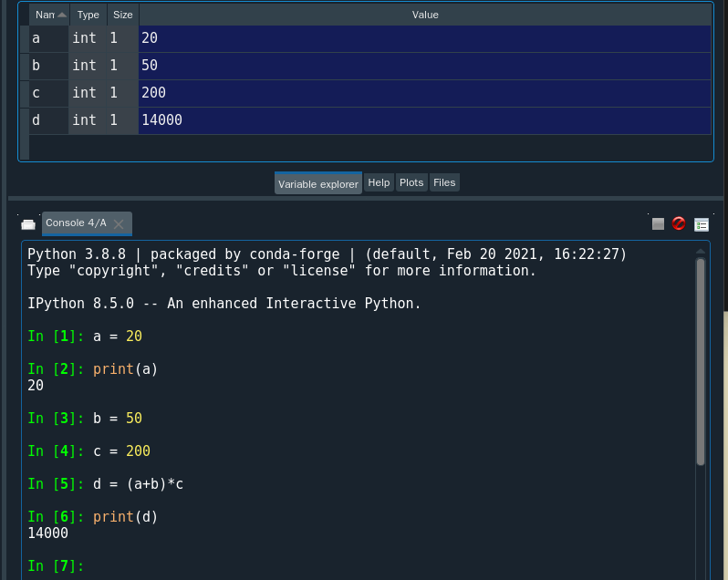The image size is (728, 580).
Task: Click the console scrollbar up arrow
Action: [701, 252]
